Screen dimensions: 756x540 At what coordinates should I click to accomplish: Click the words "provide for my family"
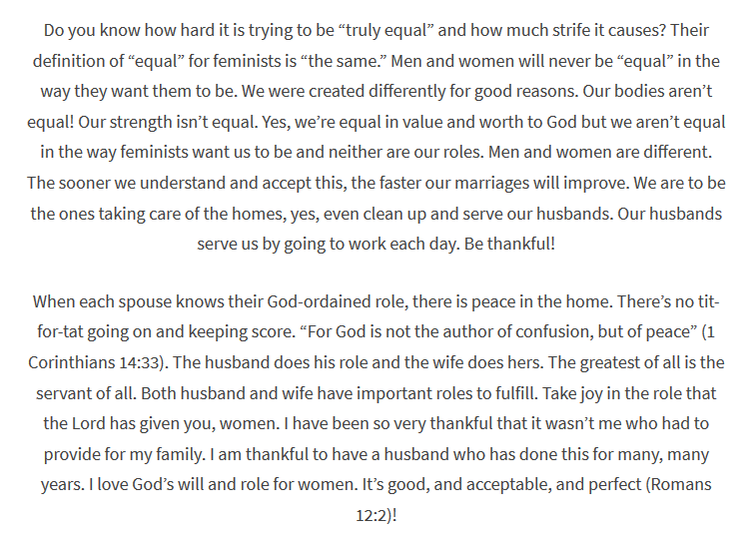tap(125, 454)
